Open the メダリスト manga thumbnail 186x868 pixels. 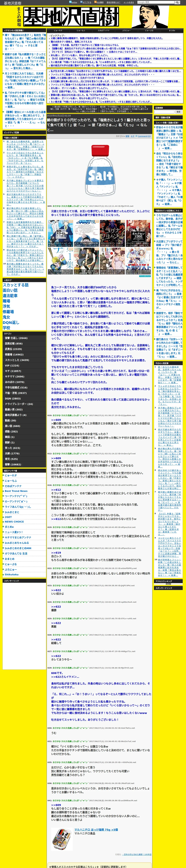point(138,261)
